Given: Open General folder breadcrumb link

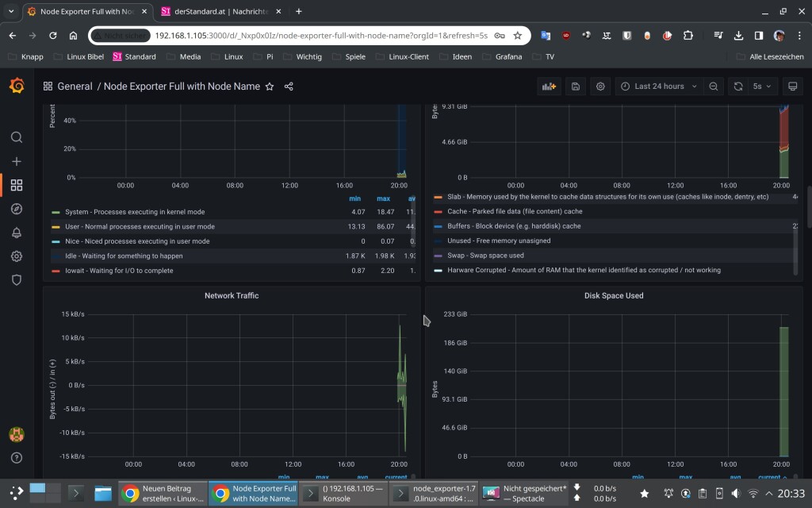Looking at the screenshot, I should (x=75, y=87).
